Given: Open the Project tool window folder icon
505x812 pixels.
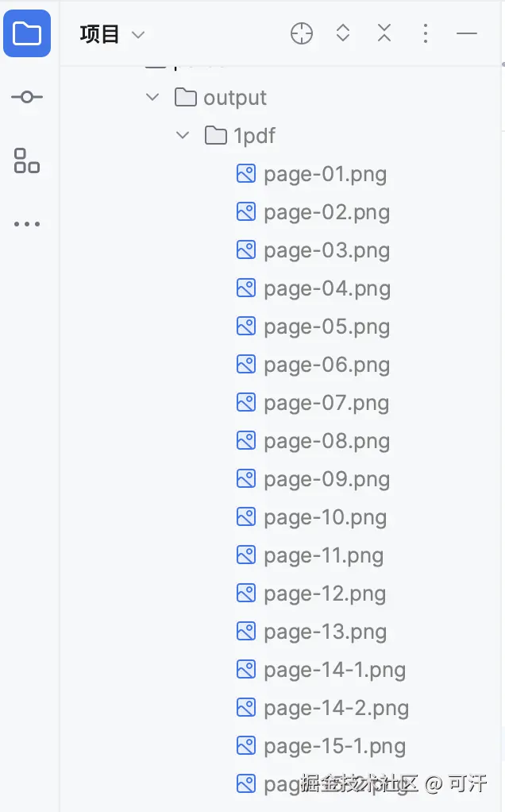Looking at the screenshot, I should point(27,33).
